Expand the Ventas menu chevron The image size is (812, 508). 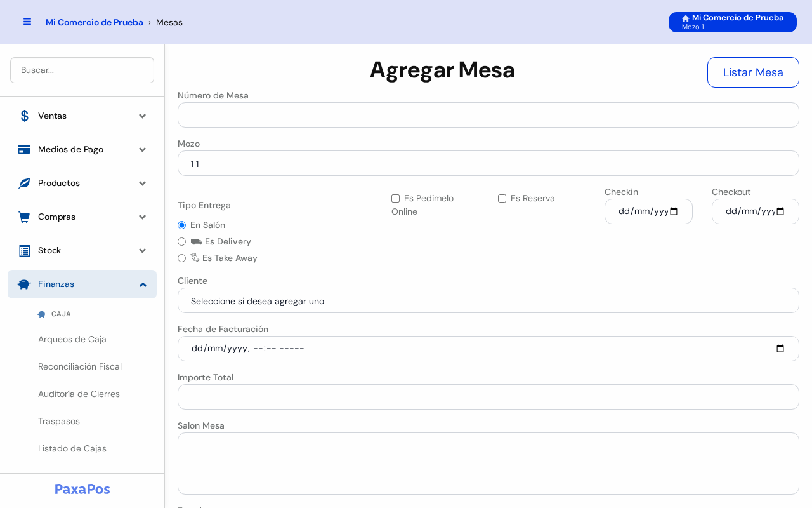pos(143,116)
